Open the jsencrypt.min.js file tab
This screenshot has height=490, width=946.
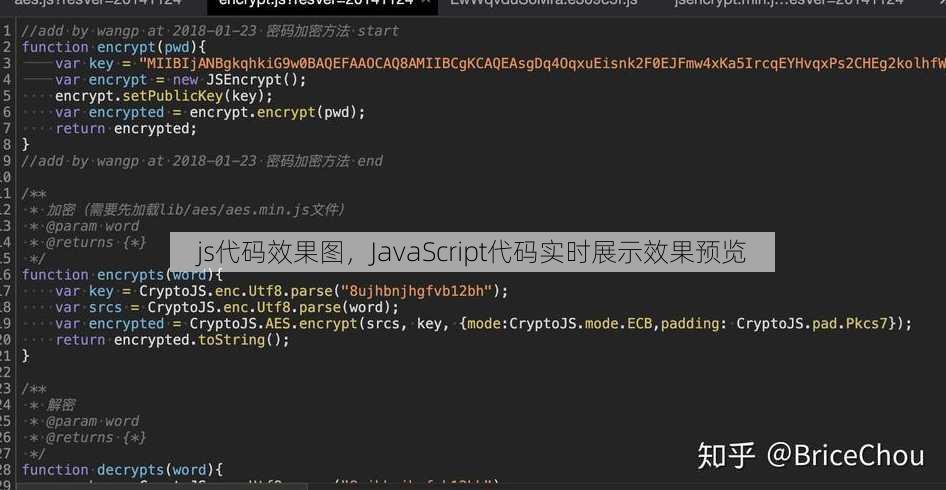click(789, 2)
